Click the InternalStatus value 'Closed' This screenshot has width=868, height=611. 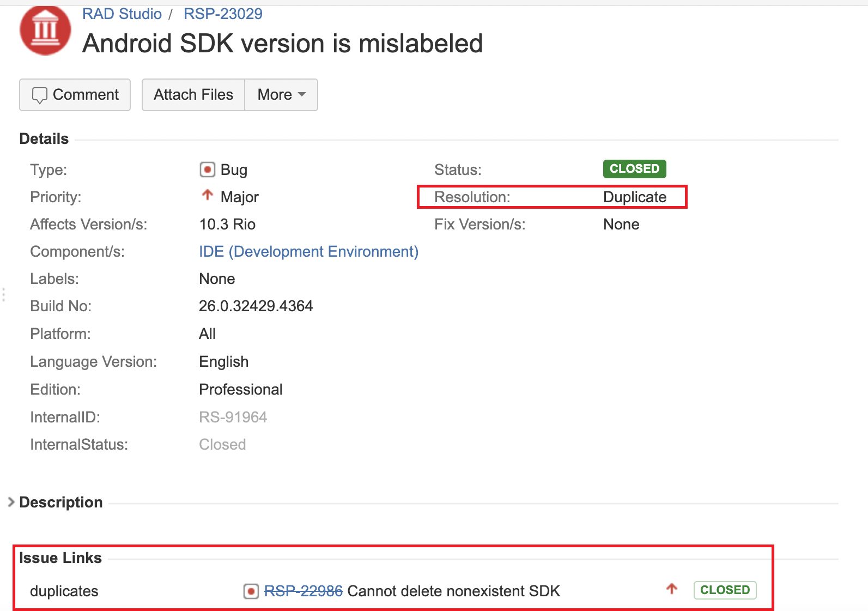coord(222,444)
